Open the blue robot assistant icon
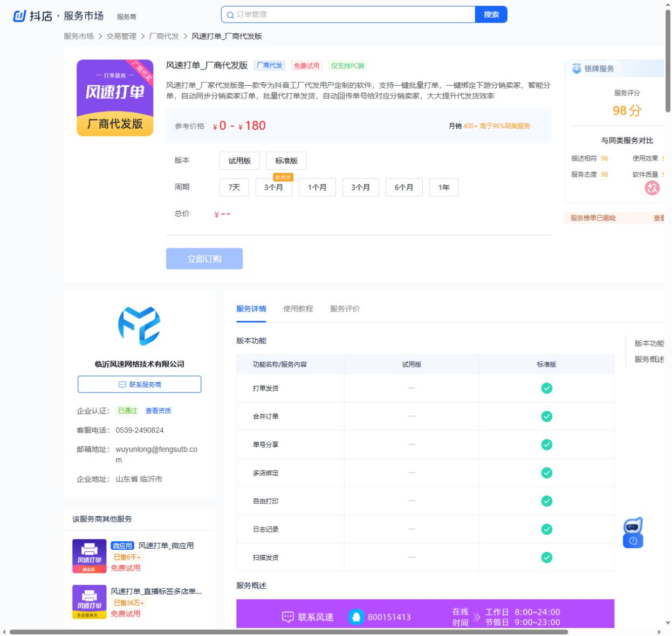The image size is (672, 636). coord(633,533)
